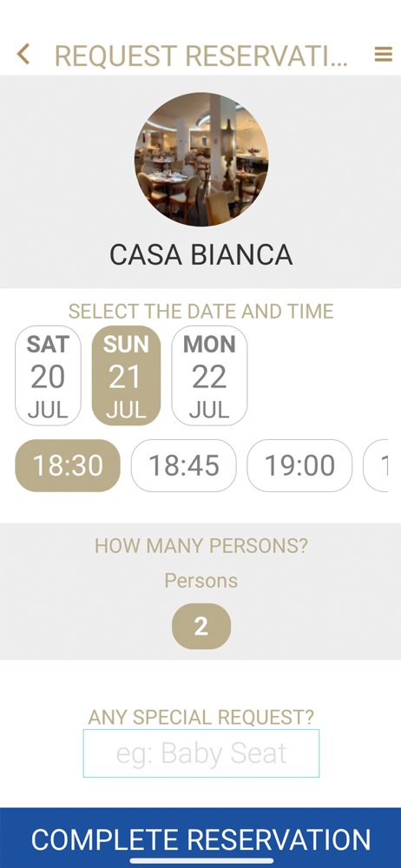
Task: Tap the Casa Bianca restaurant name
Action: 201,254
